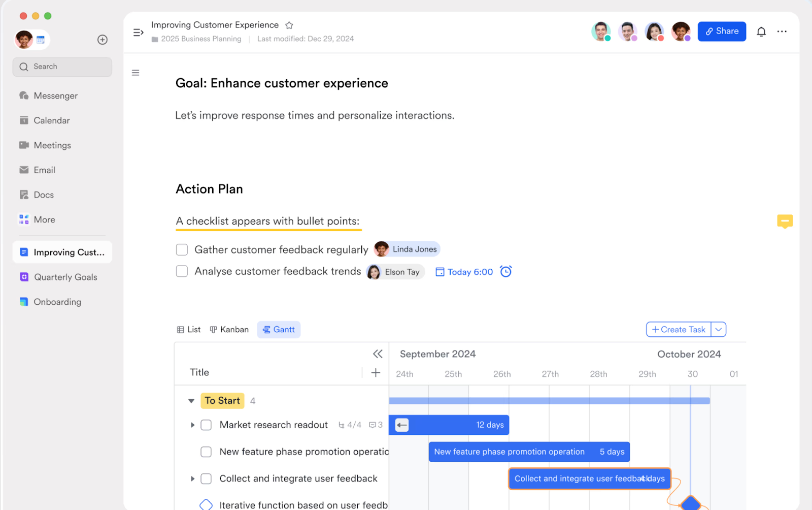
Task: Expand Market research readout subtasks
Action: 192,425
